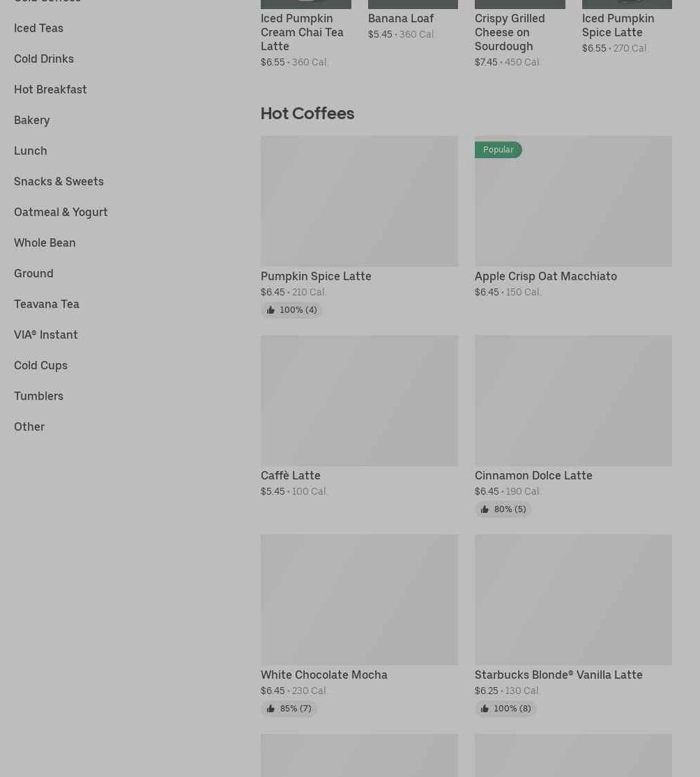Select Hot Breakfast in sidebar
Image resolution: width=700 pixels, height=777 pixels.
coord(50,89)
